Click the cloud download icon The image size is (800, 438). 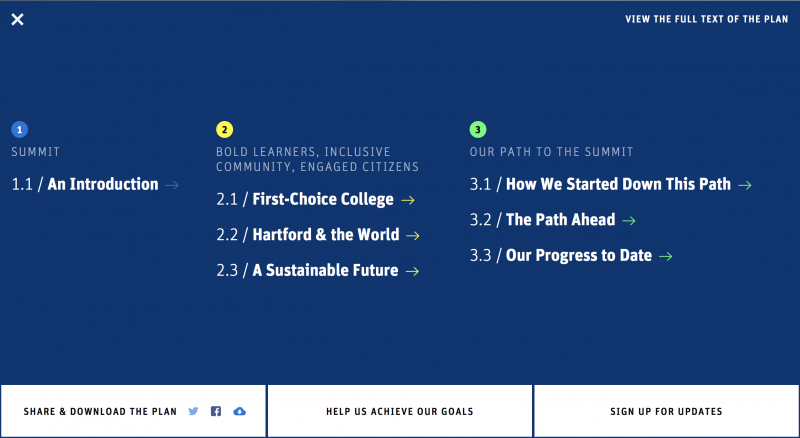tap(239, 411)
